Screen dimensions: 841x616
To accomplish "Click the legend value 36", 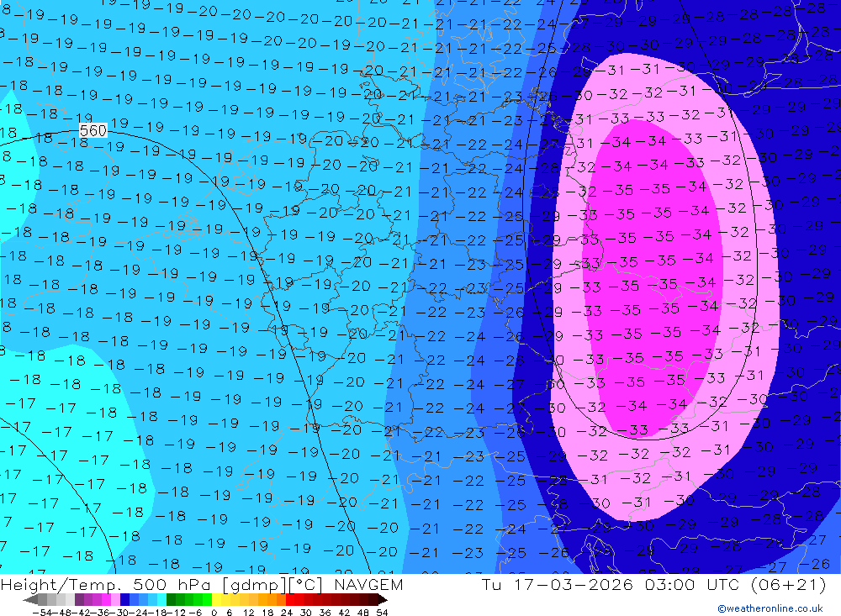I will click(325, 613).
